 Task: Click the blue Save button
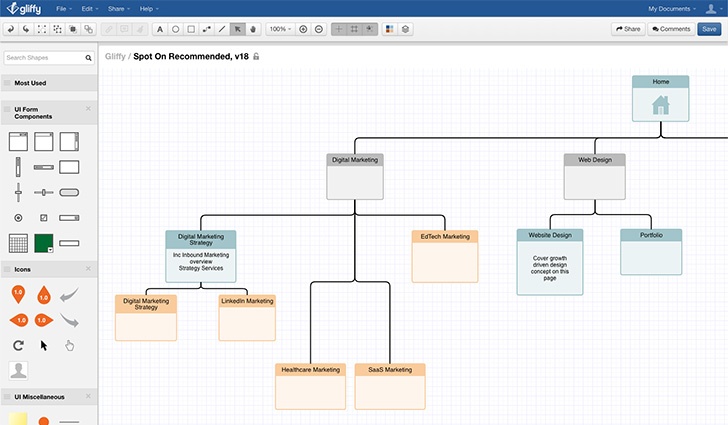(x=708, y=29)
